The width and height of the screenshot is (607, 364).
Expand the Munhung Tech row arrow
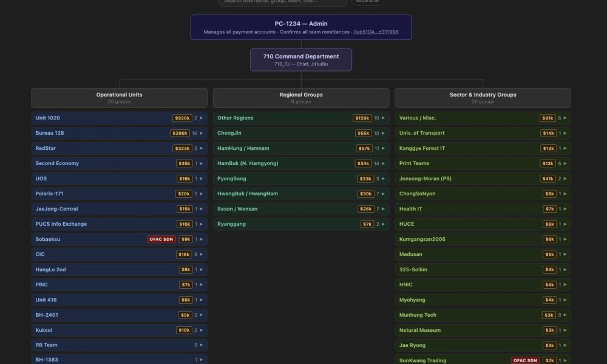click(565, 315)
